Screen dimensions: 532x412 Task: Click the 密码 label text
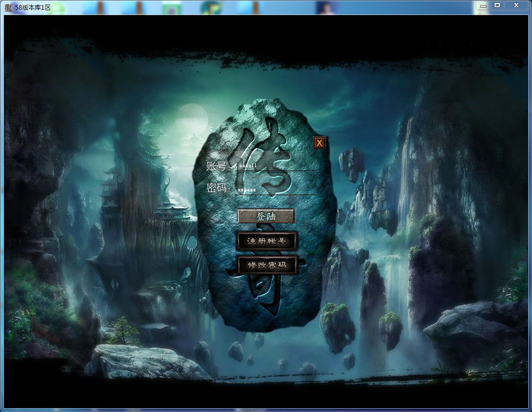pos(217,188)
